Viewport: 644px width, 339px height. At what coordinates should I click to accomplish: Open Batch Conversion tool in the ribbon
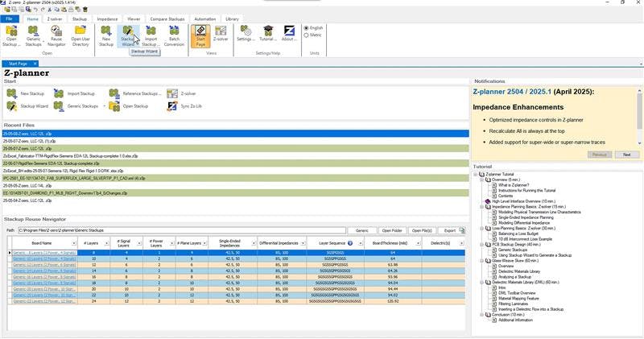[174, 35]
